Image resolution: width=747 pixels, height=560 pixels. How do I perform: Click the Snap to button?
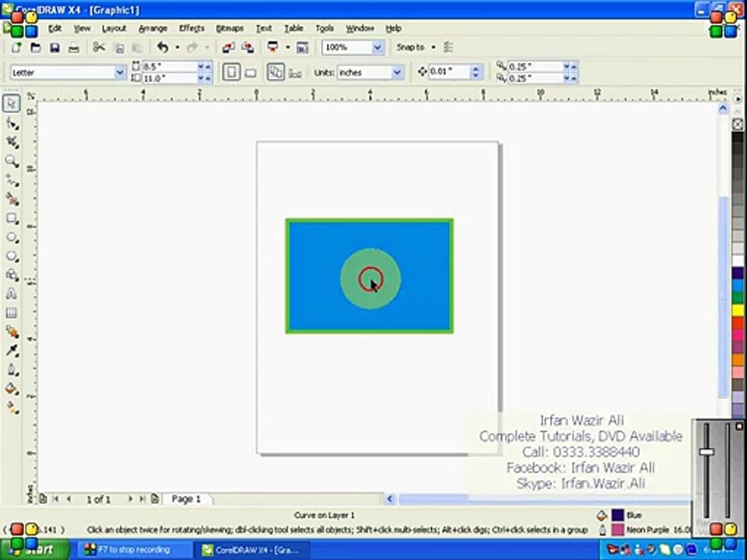click(410, 47)
